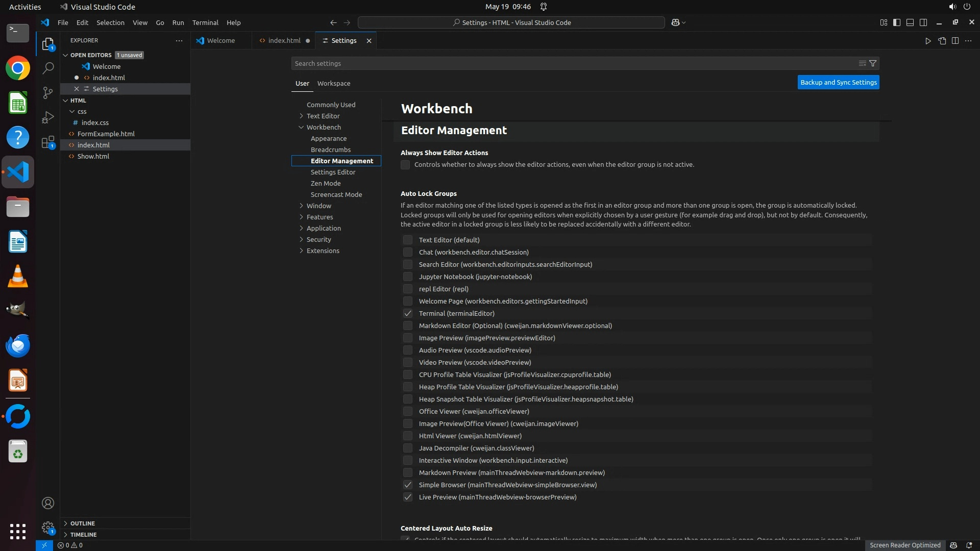Viewport: 980px width, 551px height.
Task: Select Zen Mode in settings tree
Action: point(326,183)
